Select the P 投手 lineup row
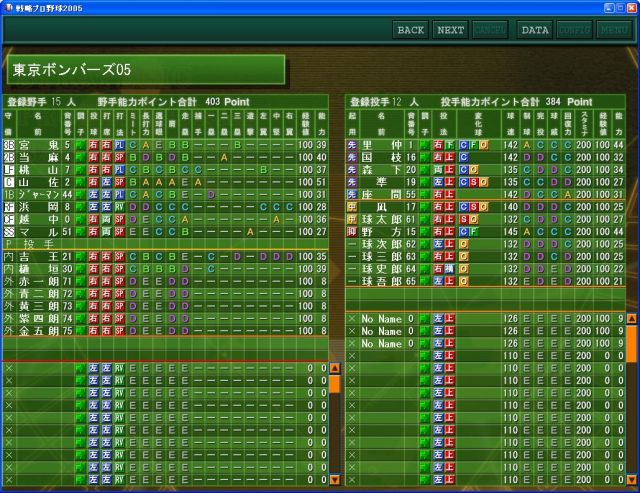 [165, 244]
